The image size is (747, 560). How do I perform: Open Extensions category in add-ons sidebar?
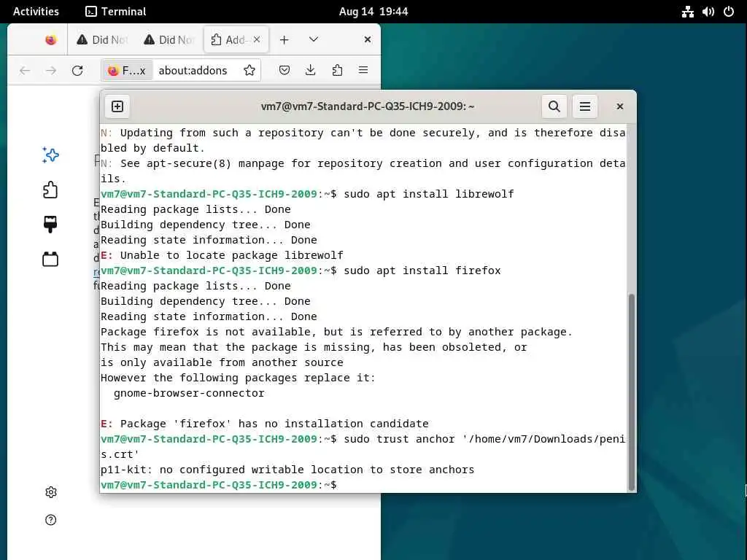click(x=50, y=190)
